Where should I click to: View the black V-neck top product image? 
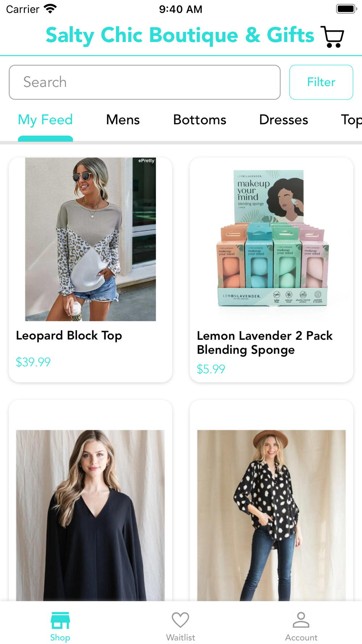pyautogui.click(x=90, y=514)
